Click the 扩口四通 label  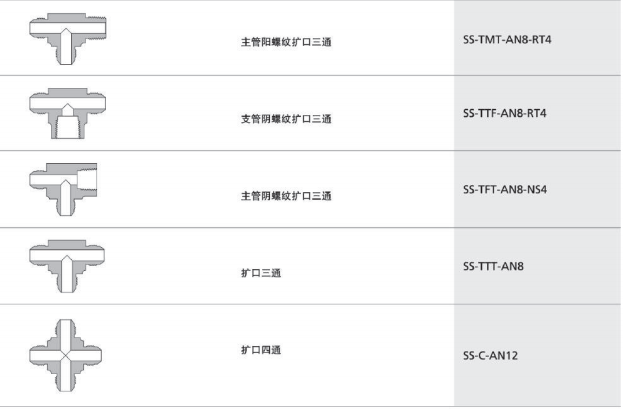pos(261,350)
